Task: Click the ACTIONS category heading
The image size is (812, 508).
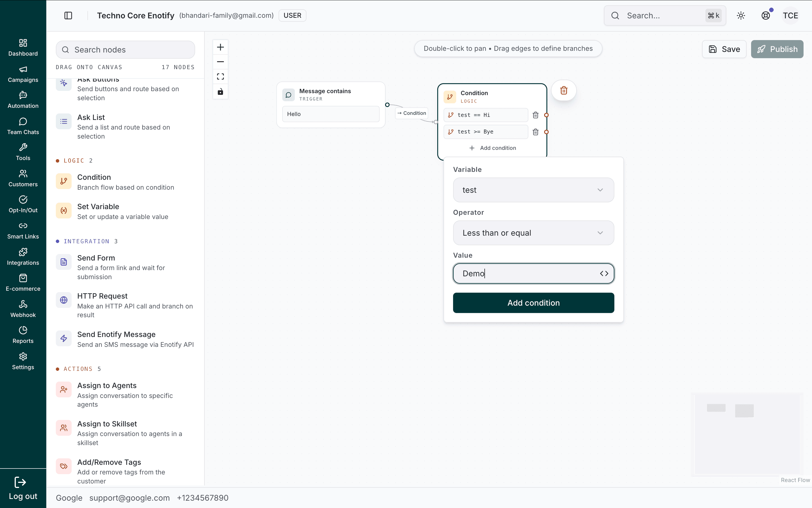Action: click(x=78, y=369)
